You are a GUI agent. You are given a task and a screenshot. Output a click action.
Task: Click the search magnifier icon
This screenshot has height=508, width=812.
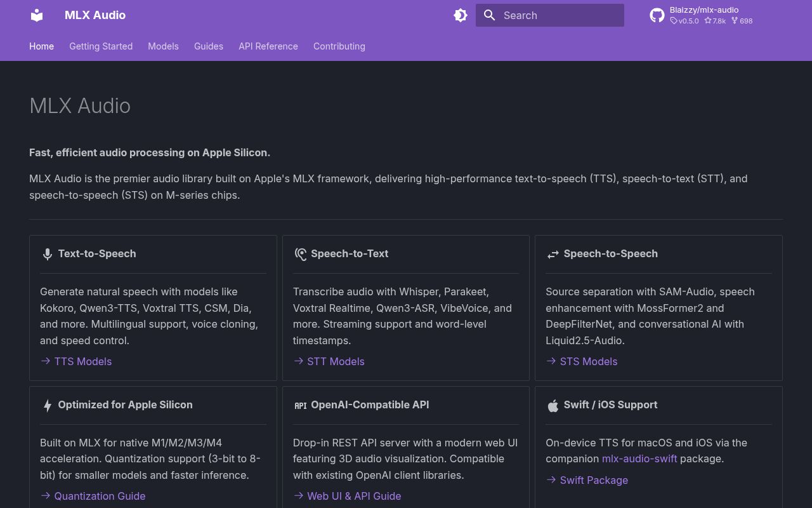click(489, 15)
